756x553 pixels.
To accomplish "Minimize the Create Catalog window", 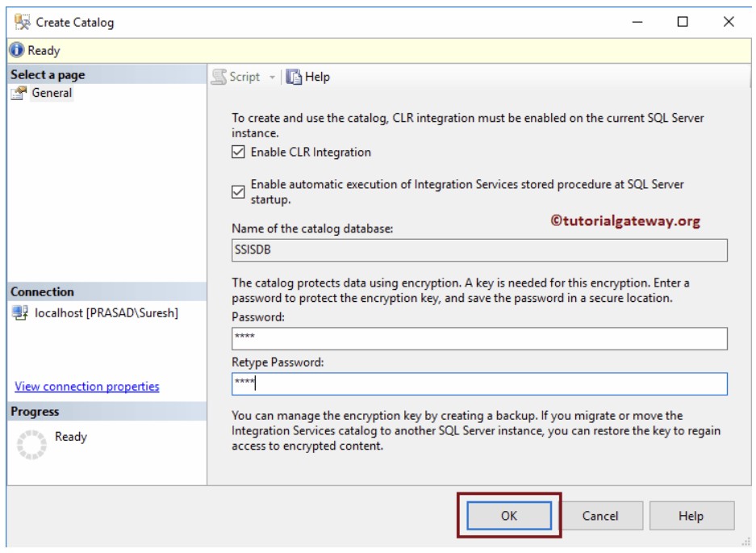I will tap(637, 22).
